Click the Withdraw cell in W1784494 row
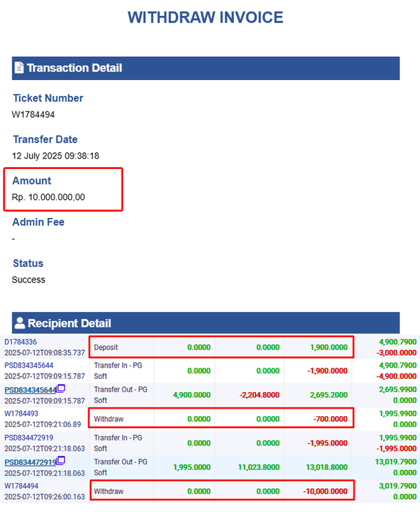Viewport: 420px width, 516px height. pyautogui.click(x=108, y=491)
